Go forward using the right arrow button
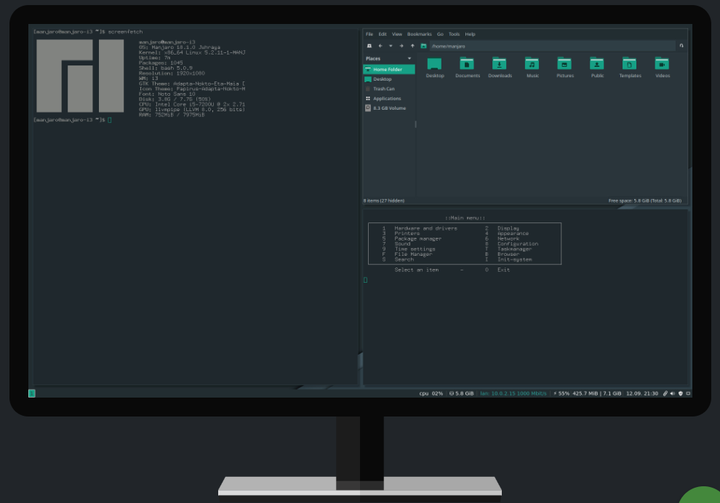 click(401, 46)
